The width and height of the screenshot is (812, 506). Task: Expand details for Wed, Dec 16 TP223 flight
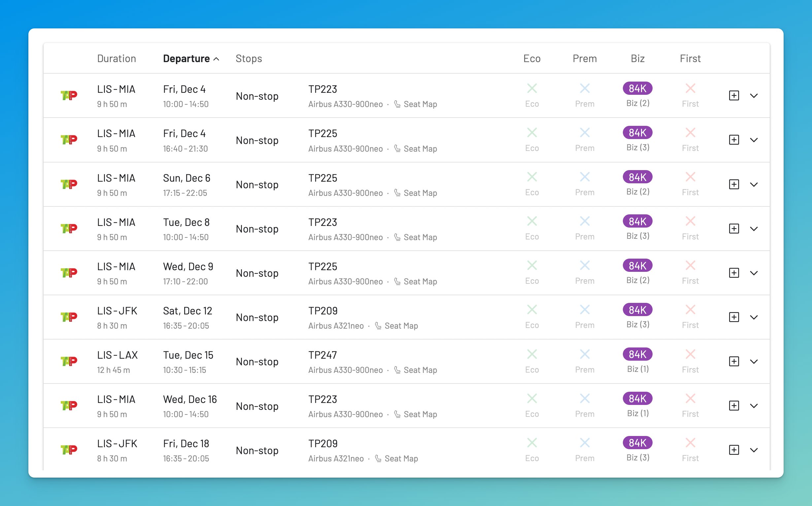click(x=754, y=406)
